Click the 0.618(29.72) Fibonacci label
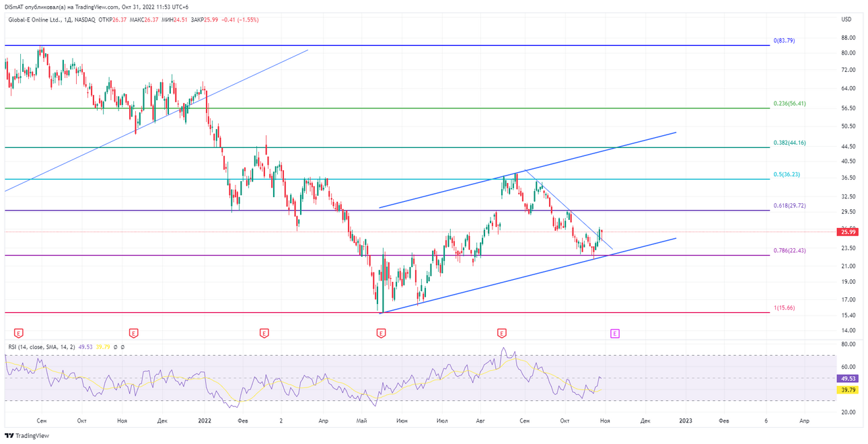 click(x=789, y=206)
